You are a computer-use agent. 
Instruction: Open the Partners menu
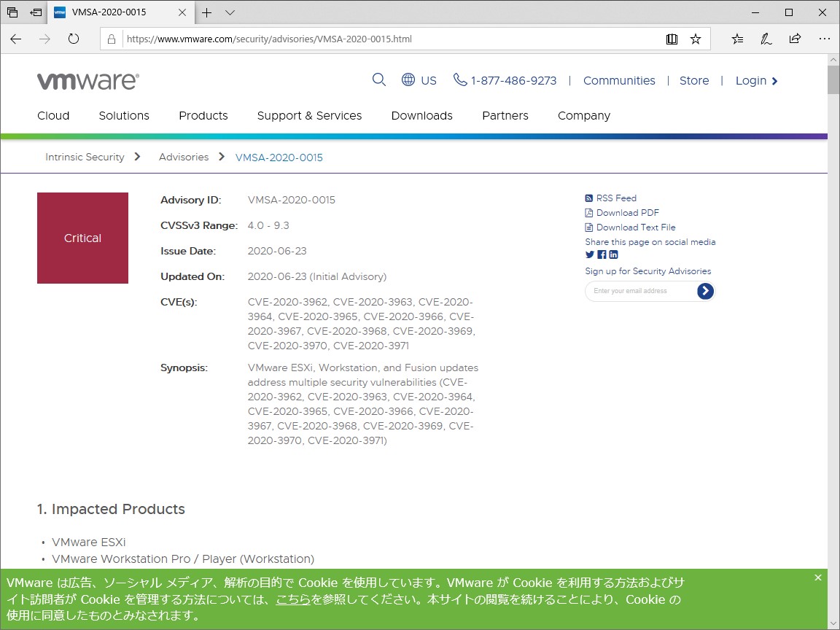505,116
